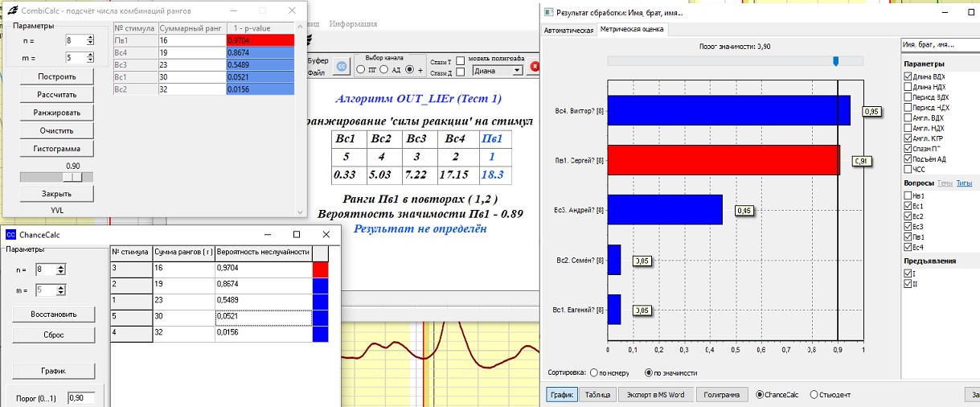The image size is (980, 407).
Task: Click the blue Вс4. Виктор bar
Action: coord(729,110)
